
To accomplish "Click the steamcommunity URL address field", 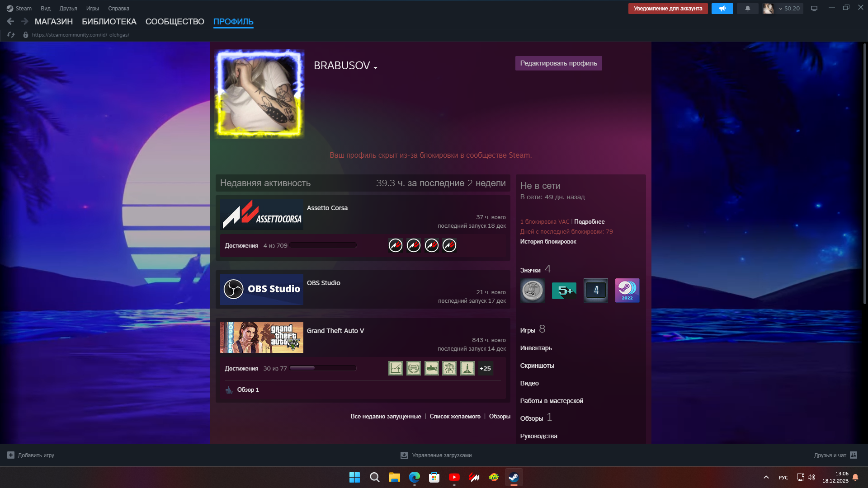I will click(x=80, y=35).
